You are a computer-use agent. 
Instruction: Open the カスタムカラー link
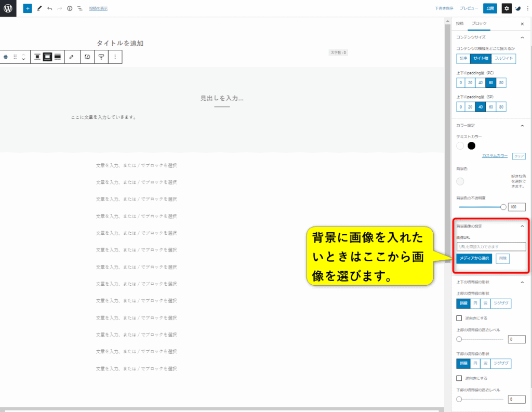495,156
